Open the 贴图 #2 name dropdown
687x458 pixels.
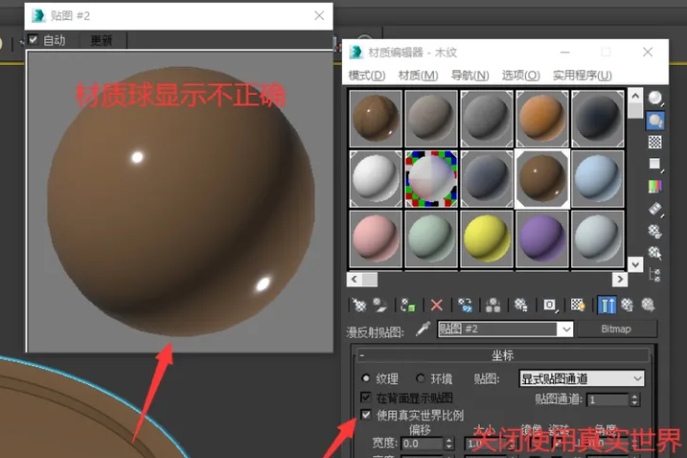566,329
